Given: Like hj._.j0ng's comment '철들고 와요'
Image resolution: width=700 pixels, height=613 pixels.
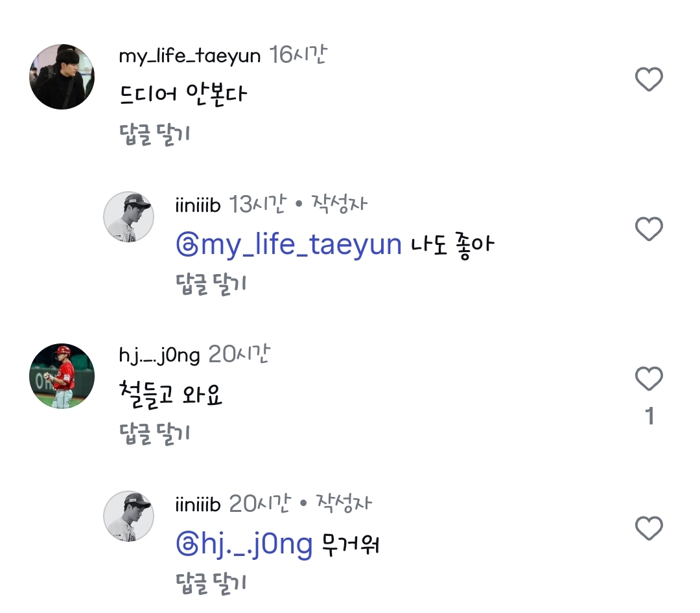Looking at the screenshot, I should coord(649,379).
